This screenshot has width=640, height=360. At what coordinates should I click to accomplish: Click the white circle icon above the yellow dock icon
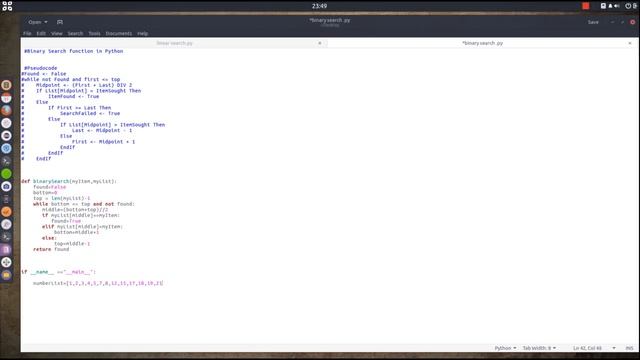click(x=6, y=262)
